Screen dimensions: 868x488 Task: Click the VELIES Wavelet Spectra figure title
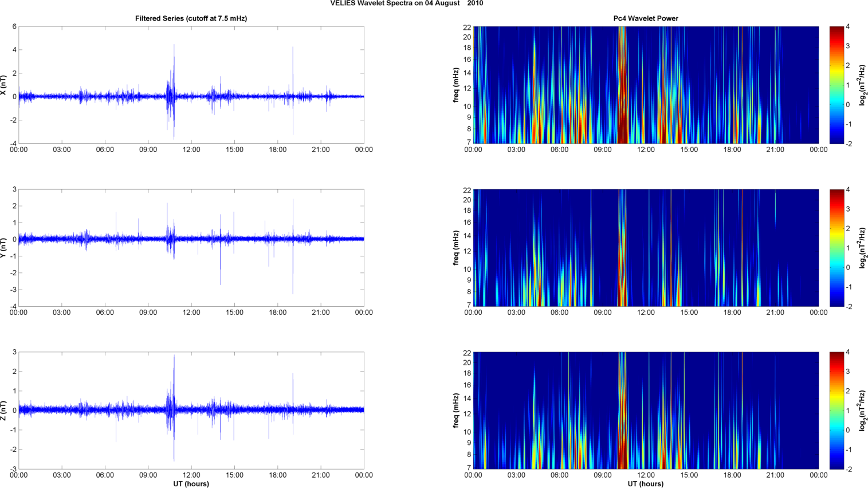point(406,3)
